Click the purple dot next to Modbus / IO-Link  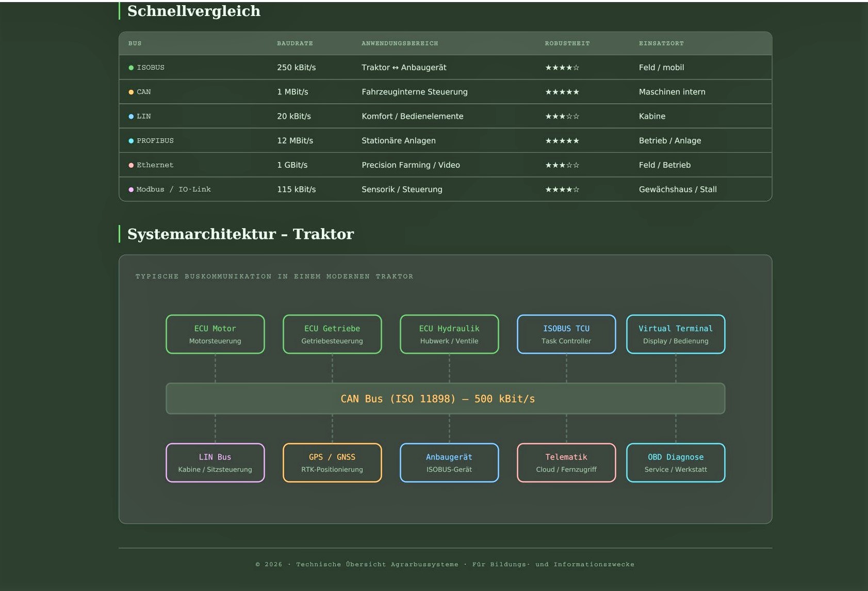131,189
